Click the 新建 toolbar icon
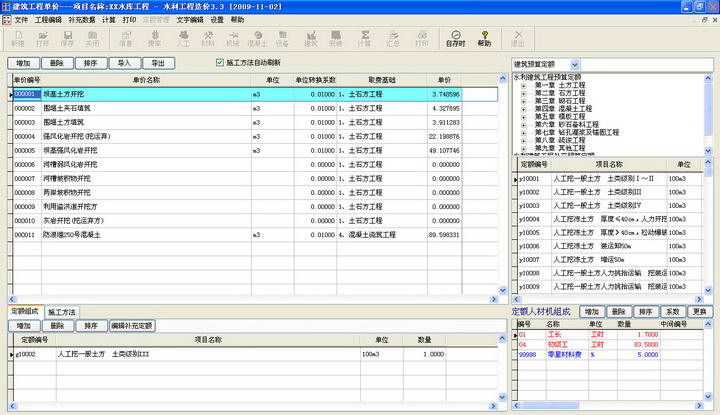The height and width of the screenshot is (415, 720). pos(19,40)
